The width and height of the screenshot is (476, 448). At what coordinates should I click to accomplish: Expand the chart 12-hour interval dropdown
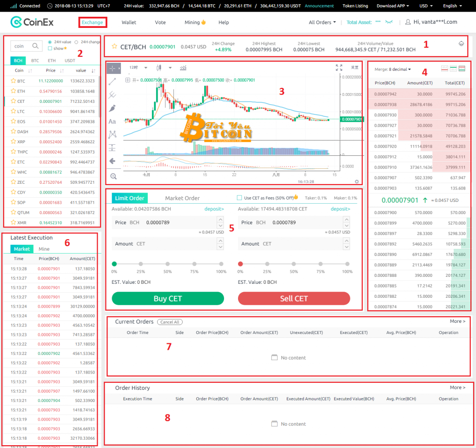145,68
